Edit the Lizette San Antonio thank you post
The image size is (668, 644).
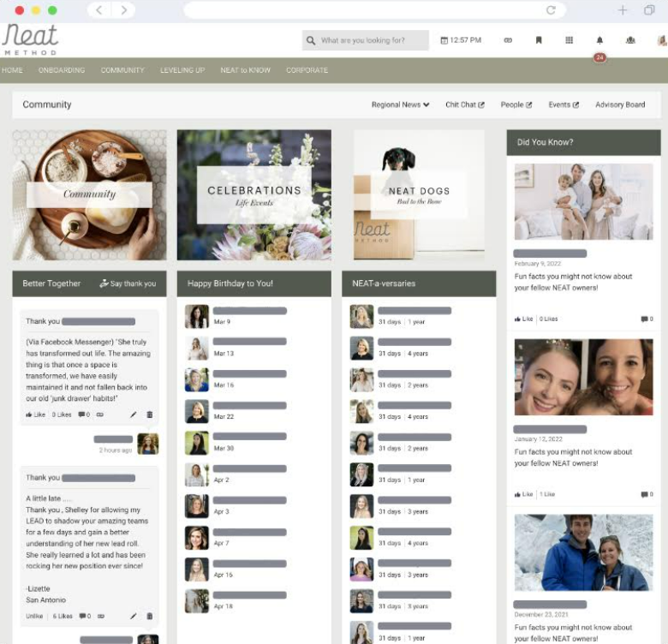(x=134, y=616)
